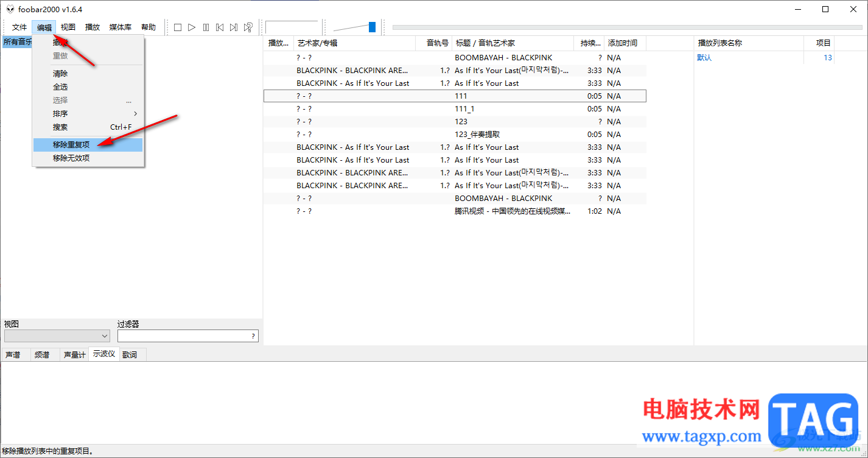Click the foobar2000 alien icon in title bar
The image size is (868, 458).
pos(10,9)
